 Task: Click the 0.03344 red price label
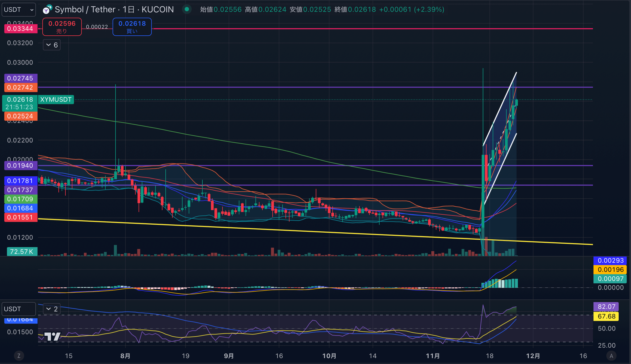tap(20, 29)
